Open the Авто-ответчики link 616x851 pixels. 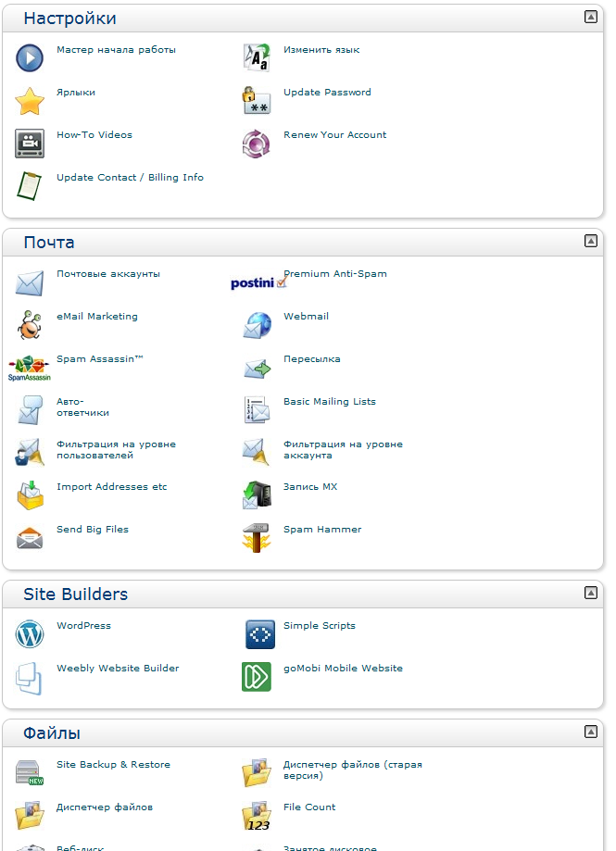coord(82,407)
